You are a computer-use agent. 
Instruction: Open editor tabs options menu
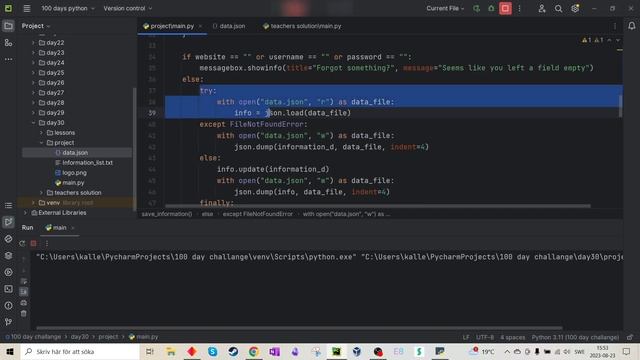point(615,26)
